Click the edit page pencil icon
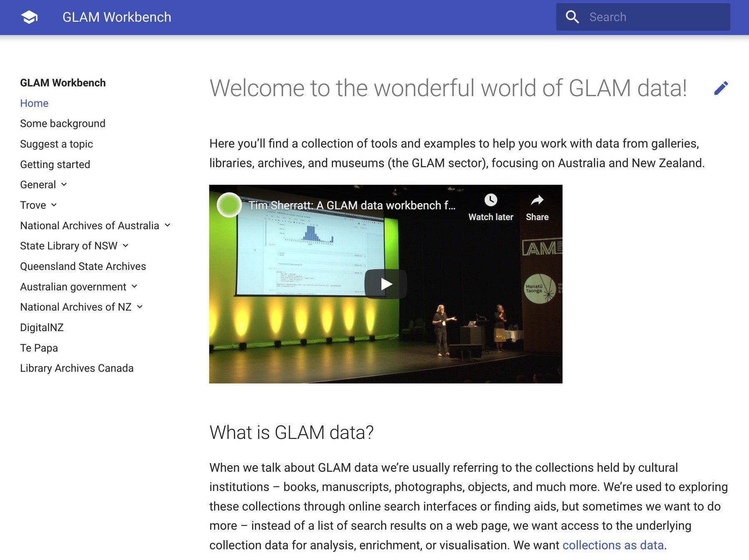749x560 pixels. point(721,88)
